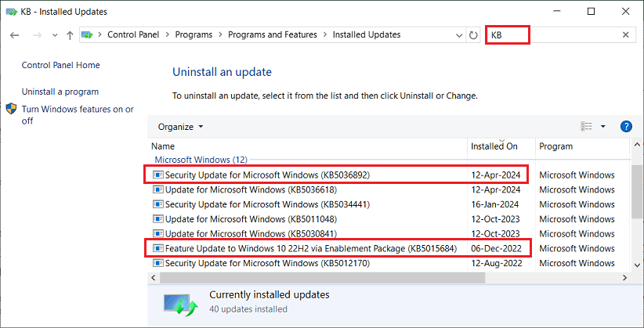Image resolution: width=644 pixels, height=328 pixels.
Task: Open the recent locations dropdown arrow
Action: (55, 35)
